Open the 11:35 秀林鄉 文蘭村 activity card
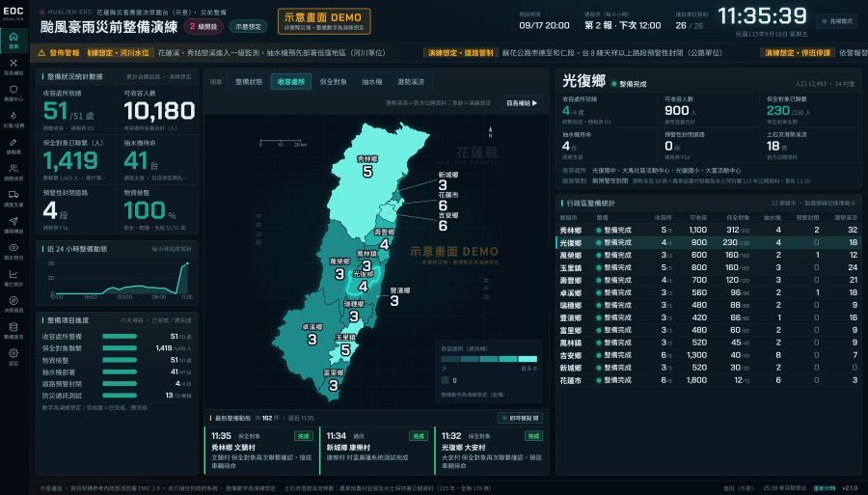Image resolution: width=868 pixels, height=495 pixels. click(x=261, y=451)
